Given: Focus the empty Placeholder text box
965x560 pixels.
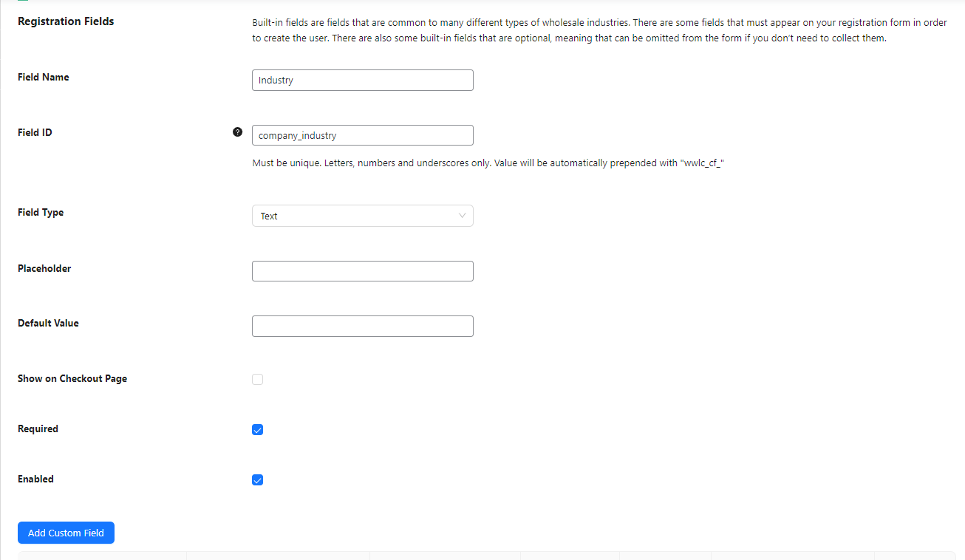Looking at the screenshot, I should click(x=362, y=270).
